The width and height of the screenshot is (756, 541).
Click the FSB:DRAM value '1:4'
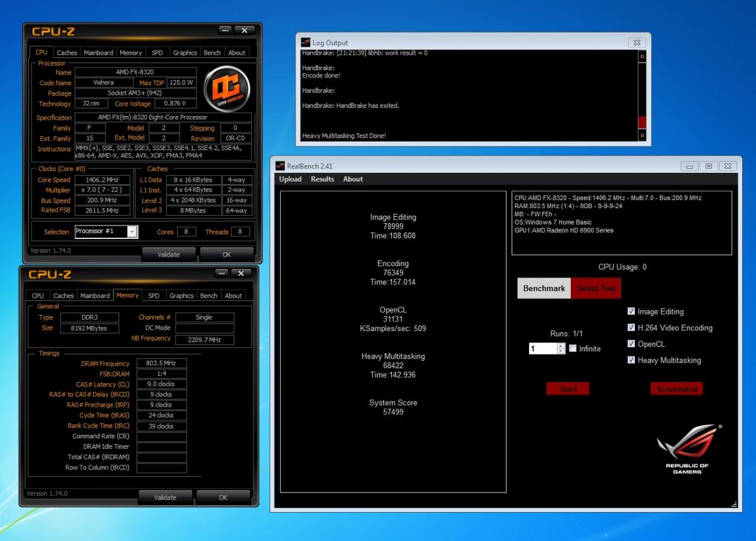161,373
